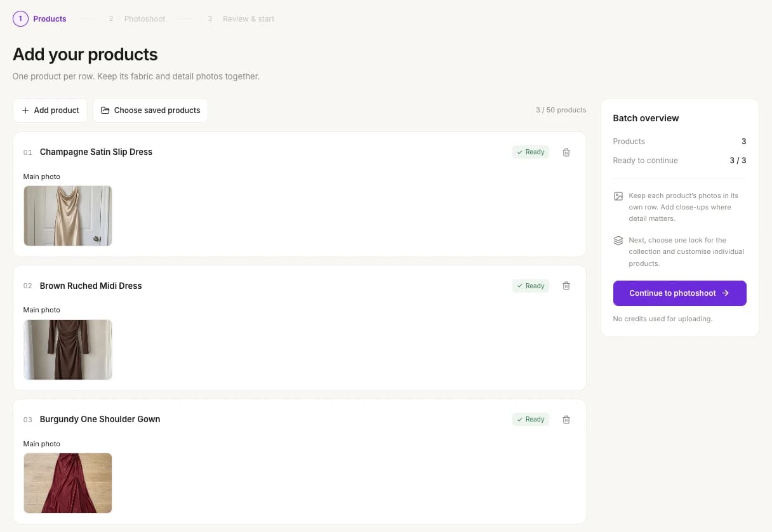Click the layers icon in Batch overview tips
The height and width of the screenshot is (532, 772).
618,241
